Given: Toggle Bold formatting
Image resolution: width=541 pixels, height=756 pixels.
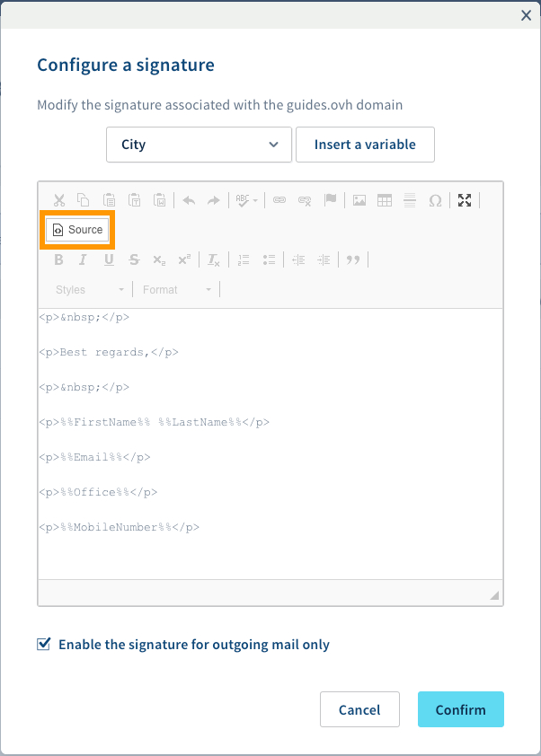Looking at the screenshot, I should coord(58,259).
